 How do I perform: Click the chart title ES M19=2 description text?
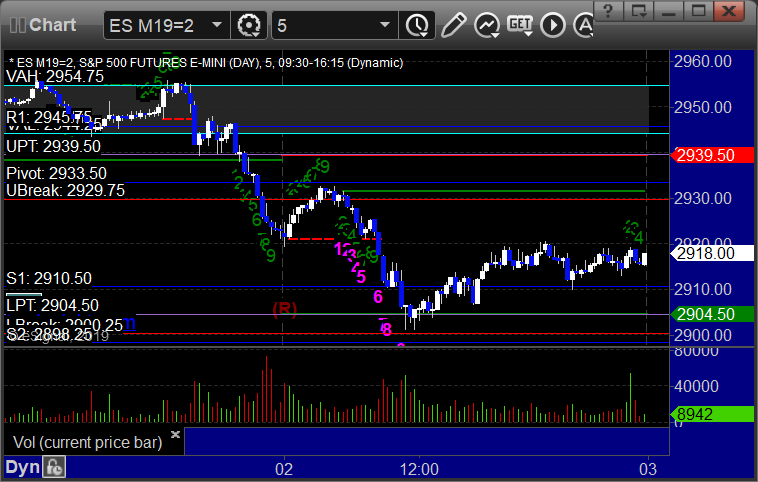(x=206, y=63)
